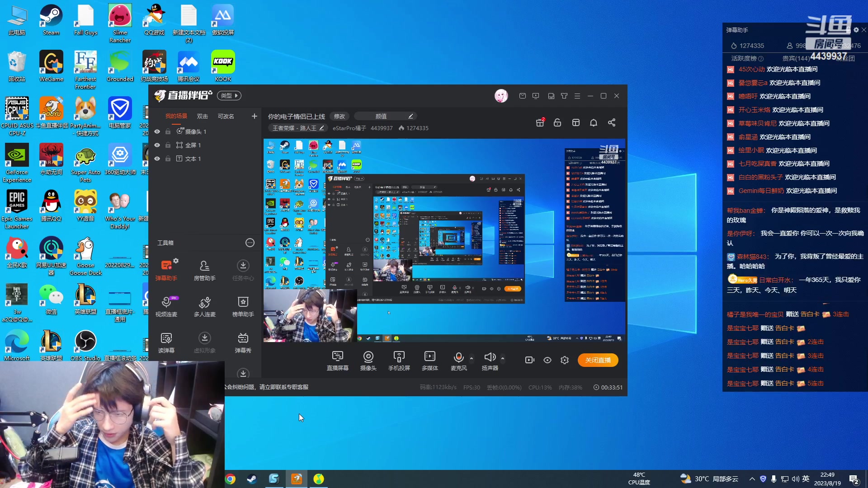Select 摄像头 1 source row
Viewport: 868px width, 488px height.
tap(206, 131)
